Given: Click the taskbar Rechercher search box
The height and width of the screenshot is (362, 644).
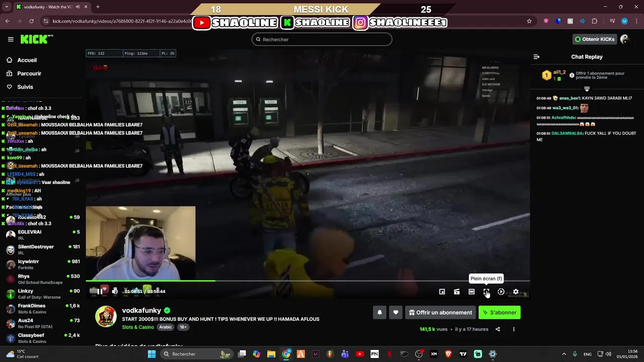Looking at the screenshot, I should tap(197, 354).
